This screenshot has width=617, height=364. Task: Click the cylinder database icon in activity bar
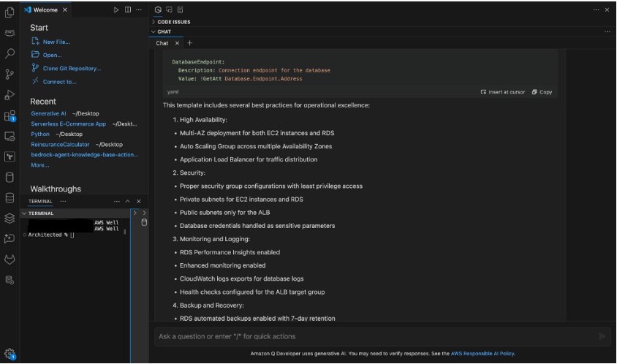tap(10, 177)
